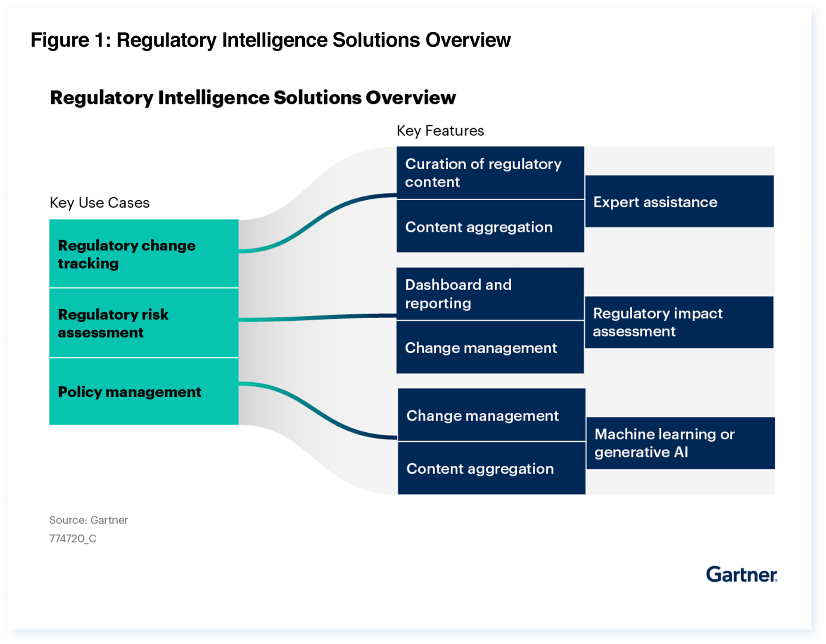Click the '774720_C' reference code
The image size is (826, 644).
[73, 538]
